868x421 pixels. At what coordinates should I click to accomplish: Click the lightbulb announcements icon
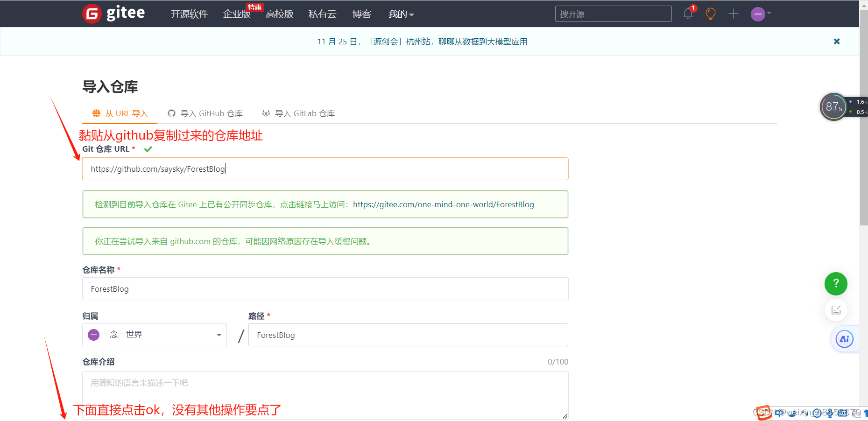click(x=710, y=14)
